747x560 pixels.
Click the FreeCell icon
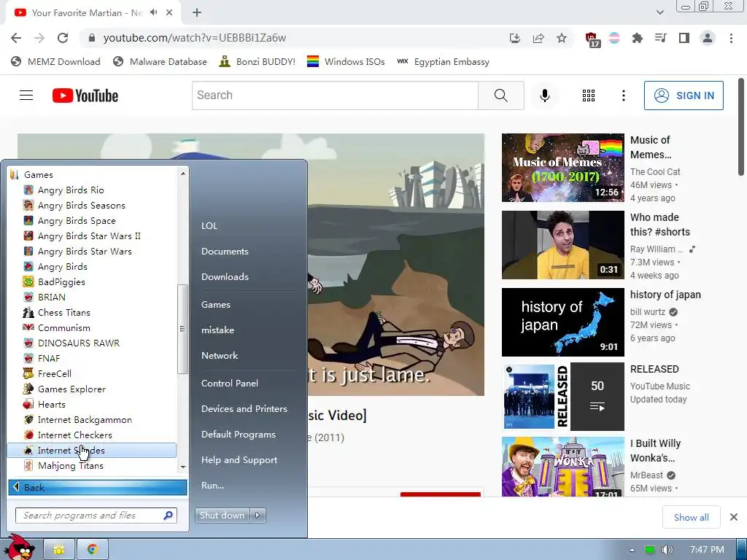click(x=28, y=373)
